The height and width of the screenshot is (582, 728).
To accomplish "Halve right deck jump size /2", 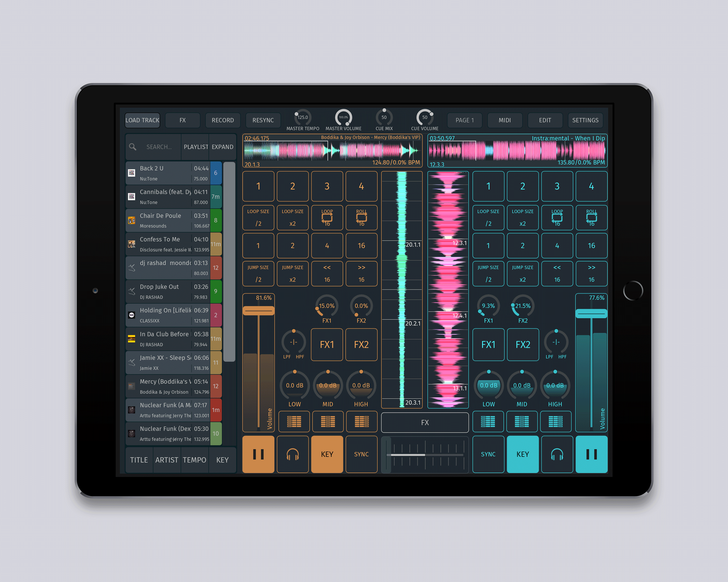I will tap(488, 274).
